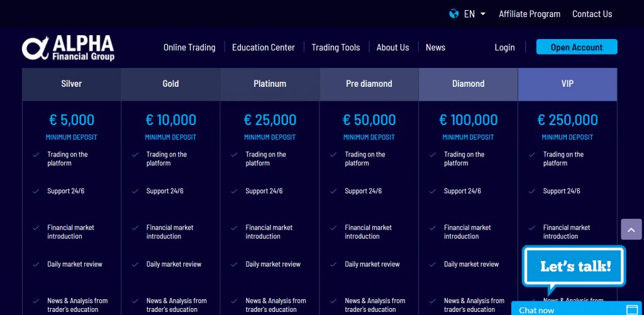Click Pre diamond's Daily market review checkmark

(x=333, y=265)
